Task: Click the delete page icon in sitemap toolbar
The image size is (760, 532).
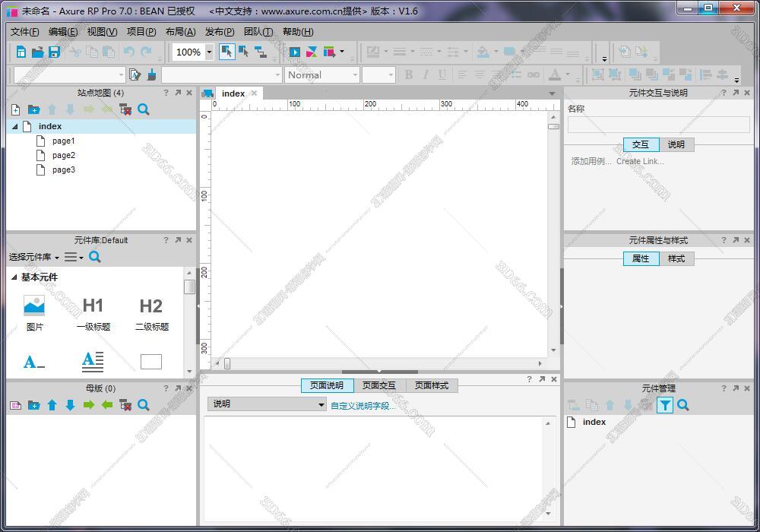Action: (x=125, y=109)
